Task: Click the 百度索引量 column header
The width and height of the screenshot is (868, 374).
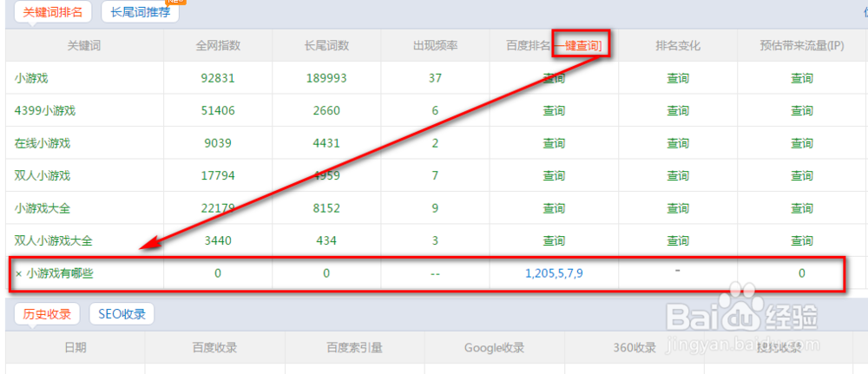Action: point(354,347)
